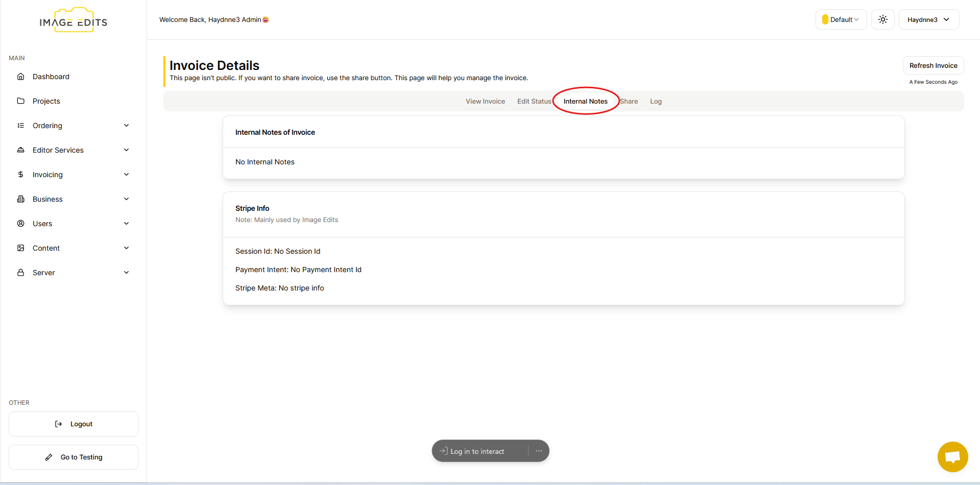Click the Dashboard home icon
The width and height of the screenshot is (980, 485).
click(21, 77)
